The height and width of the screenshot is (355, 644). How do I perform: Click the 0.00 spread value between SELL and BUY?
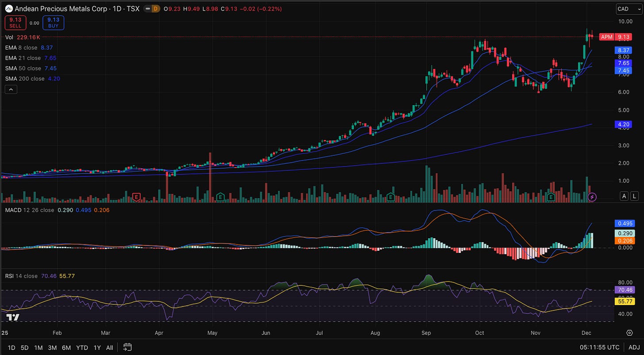34,23
